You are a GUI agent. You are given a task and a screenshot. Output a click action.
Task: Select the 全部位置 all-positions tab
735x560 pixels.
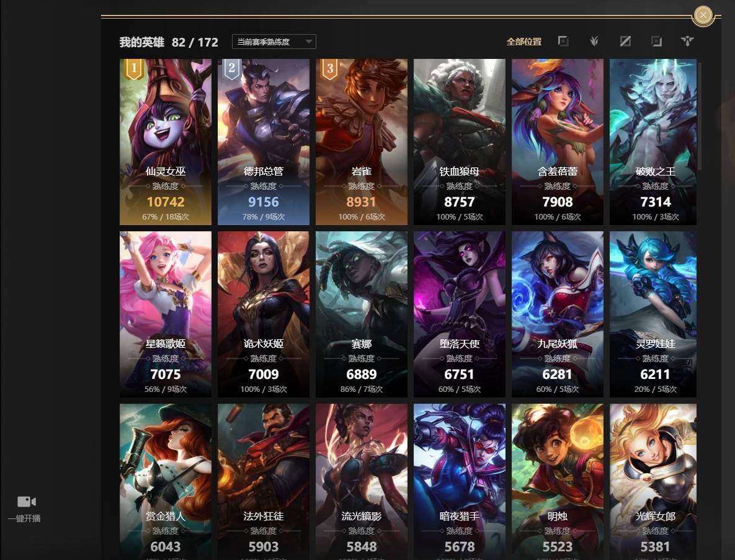coord(524,42)
